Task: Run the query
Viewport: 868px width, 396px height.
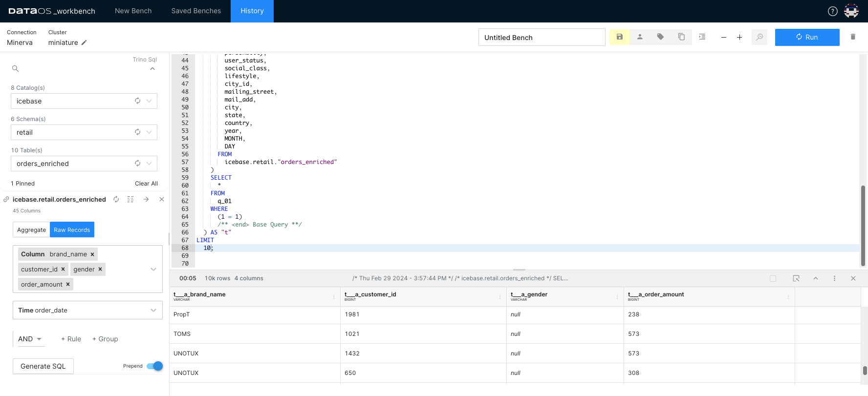Action: 807,37
